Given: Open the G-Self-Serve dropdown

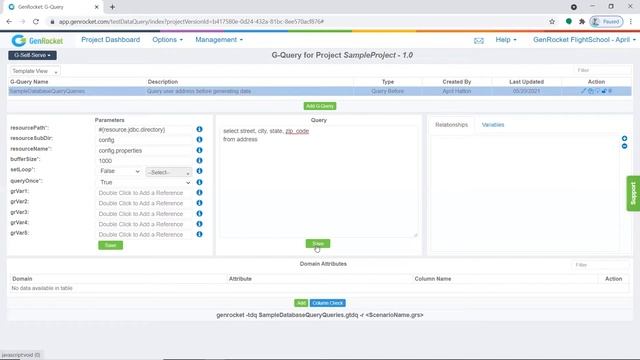Looking at the screenshot, I should point(32,55).
